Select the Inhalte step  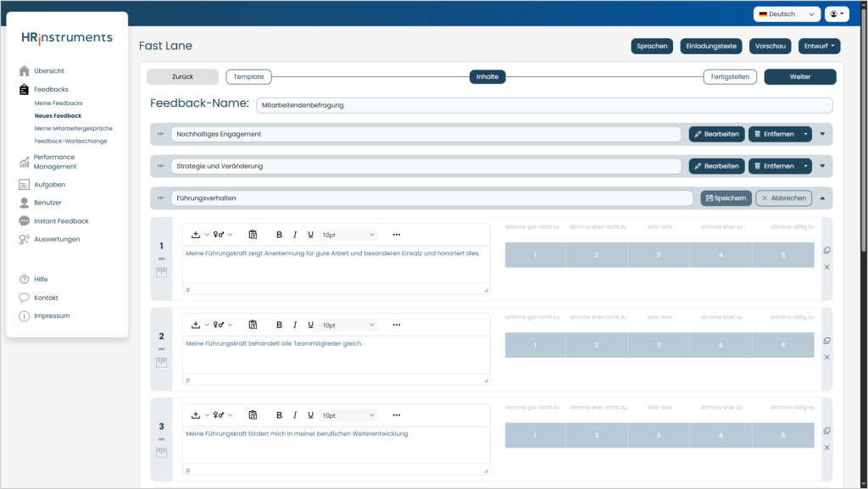click(x=487, y=77)
